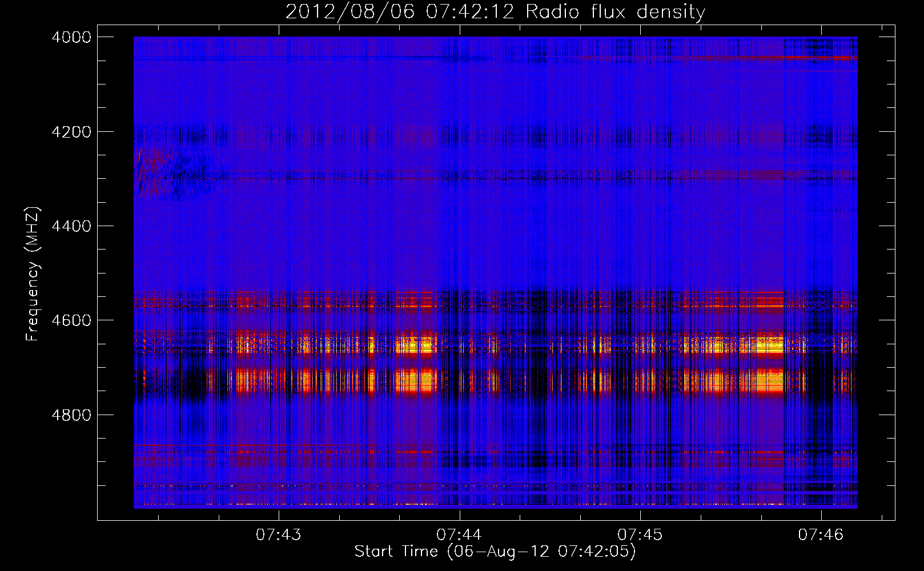Click the 4200 frequency tick label
Screen dimensions: 924x571
click(71, 132)
